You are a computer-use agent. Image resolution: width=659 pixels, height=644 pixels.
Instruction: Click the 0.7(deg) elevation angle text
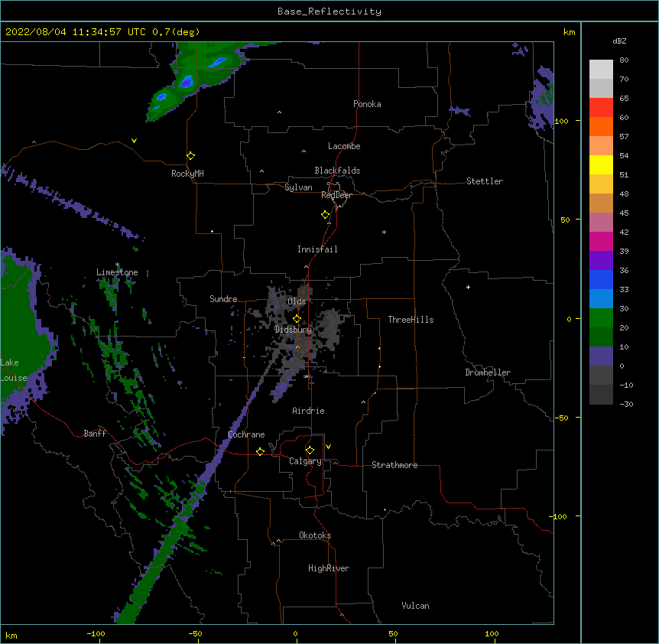click(x=176, y=32)
